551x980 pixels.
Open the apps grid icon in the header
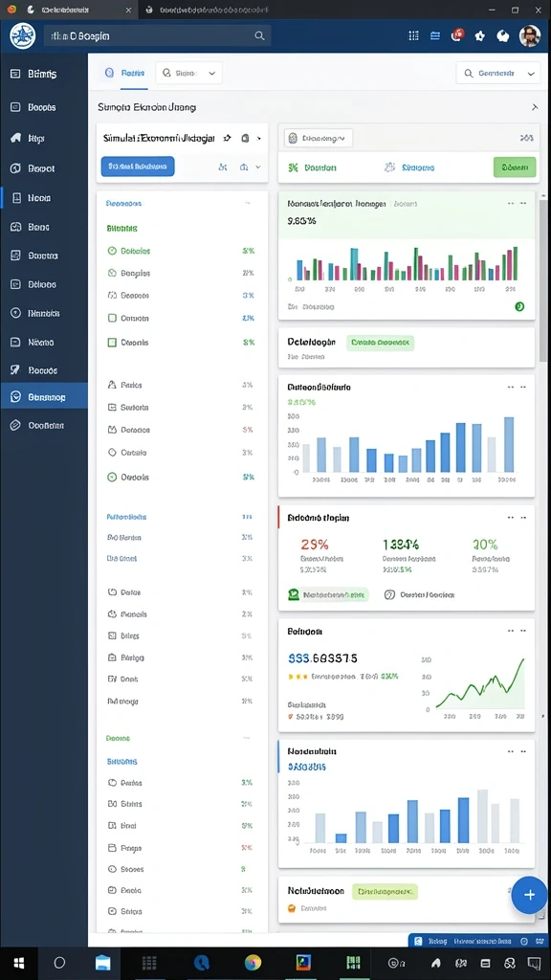click(413, 35)
